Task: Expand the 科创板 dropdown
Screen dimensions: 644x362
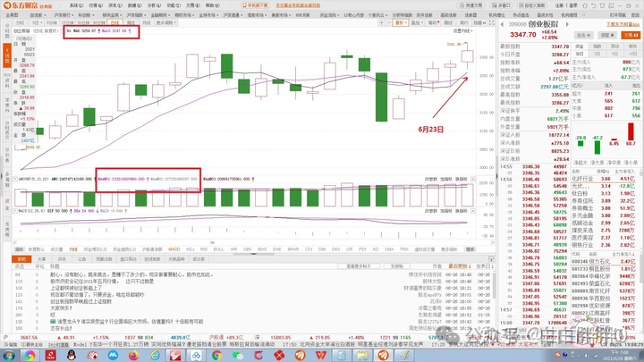Action: click(x=86, y=15)
